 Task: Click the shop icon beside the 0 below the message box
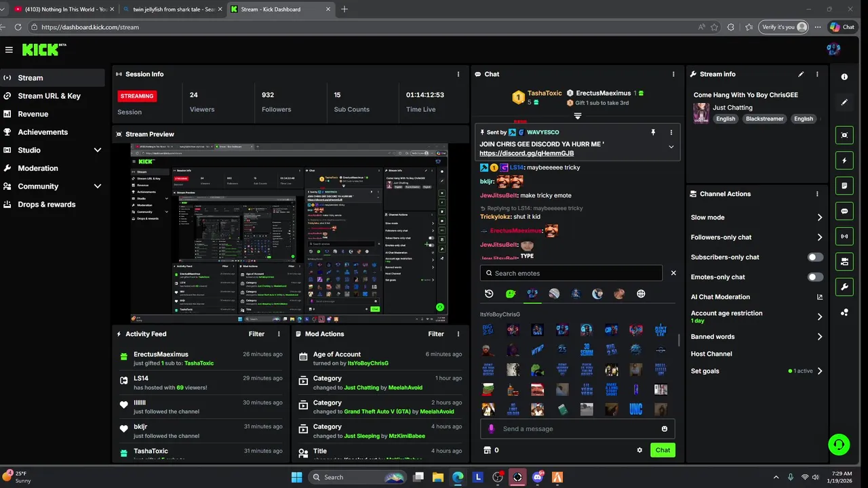[486, 450]
